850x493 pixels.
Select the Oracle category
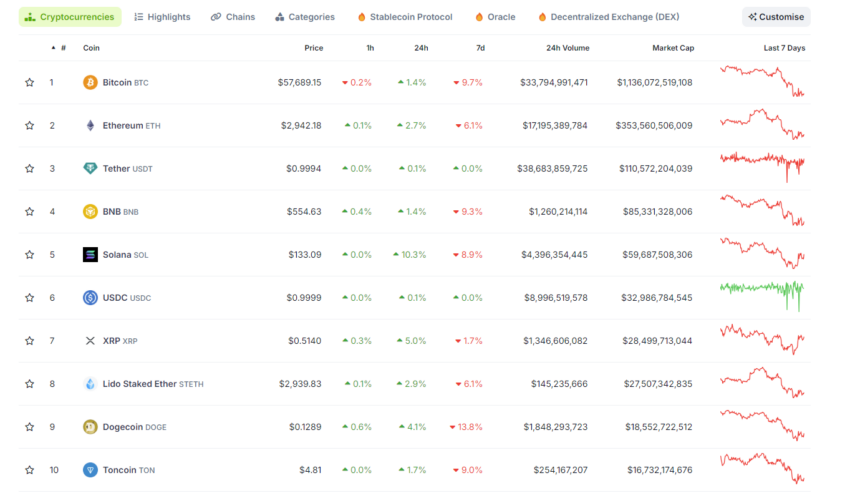click(x=495, y=17)
